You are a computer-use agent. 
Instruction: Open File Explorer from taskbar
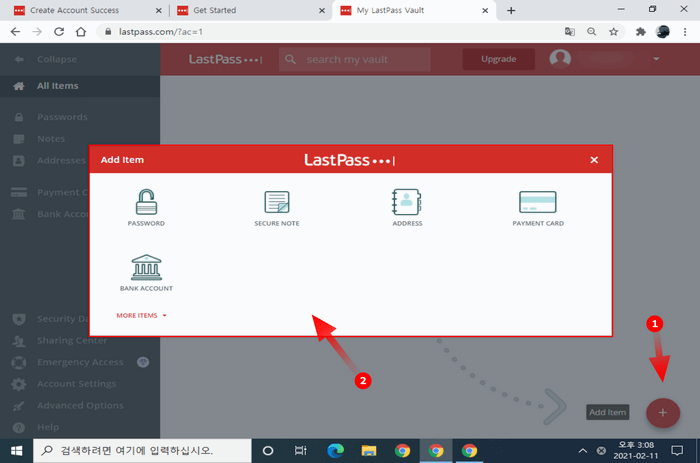coord(369,451)
